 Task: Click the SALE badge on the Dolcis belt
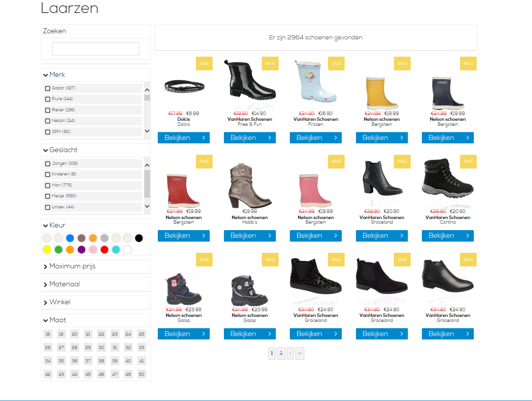click(204, 63)
